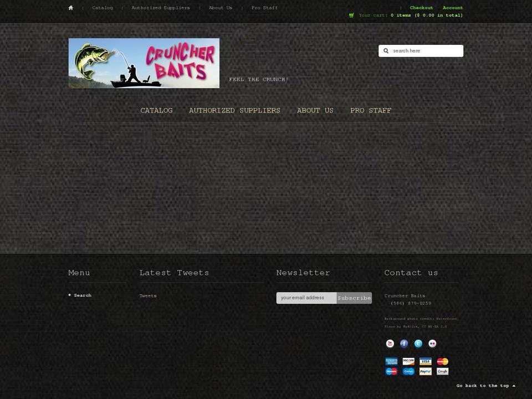Viewport: 532px width, 399px height.
Task: Open the shopping cart icon
Action: point(351,16)
